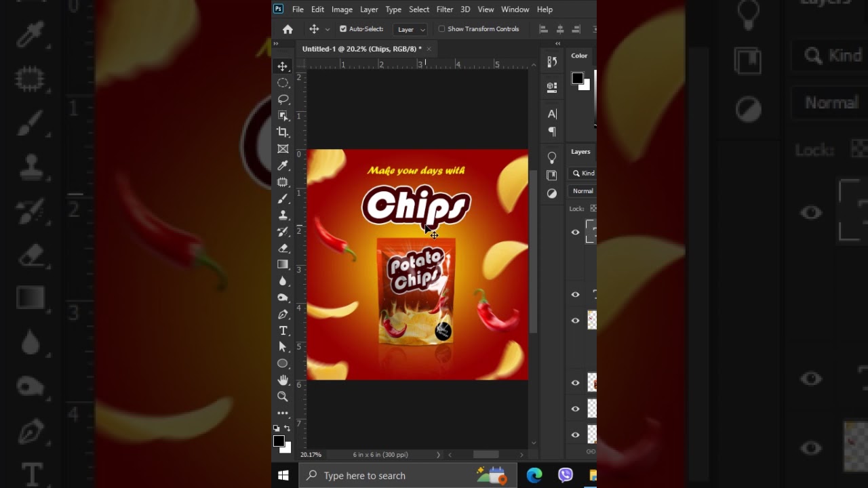868x488 pixels.
Task: Enable Show Transform Controls checkbox
Action: [x=441, y=29]
